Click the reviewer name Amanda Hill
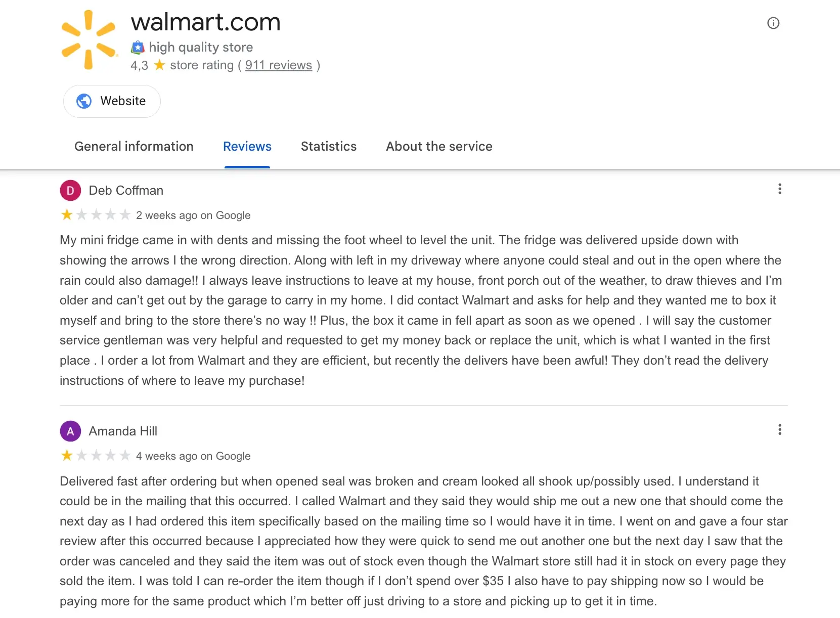840x618 pixels. click(x=123, y=431)
